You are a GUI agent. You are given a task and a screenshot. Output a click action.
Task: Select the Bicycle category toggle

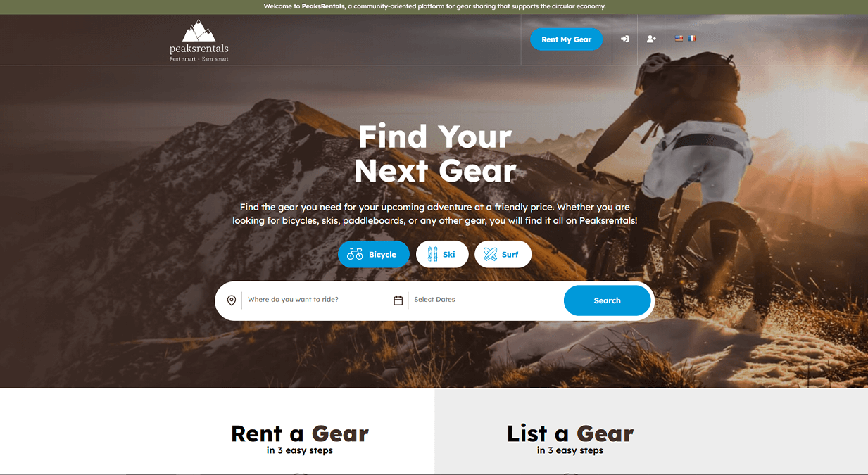click(x=374, y=255)
